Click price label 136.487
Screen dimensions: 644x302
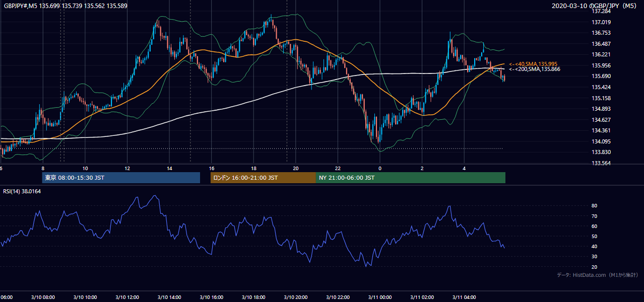pyautogui.click(x=602, y=44)
